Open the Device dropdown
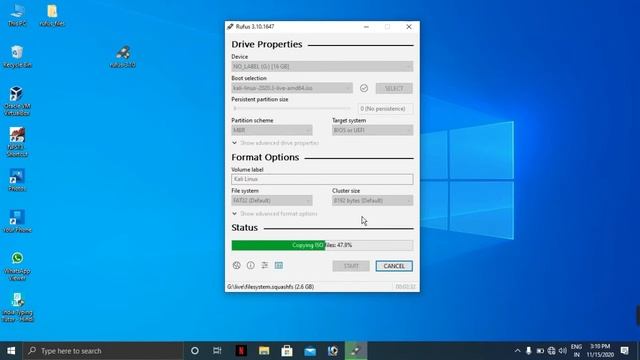This screenshot has height=360, width=640. click(322, 67)
